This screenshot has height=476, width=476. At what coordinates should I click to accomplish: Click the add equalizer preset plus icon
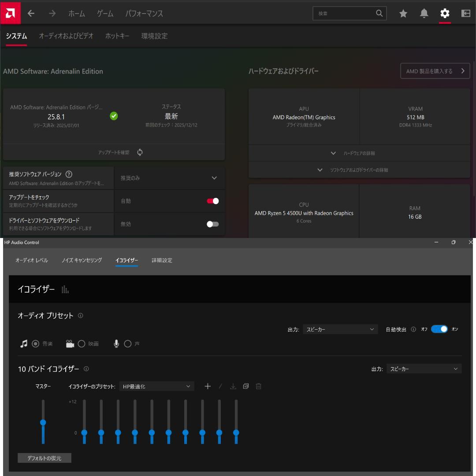208,387
